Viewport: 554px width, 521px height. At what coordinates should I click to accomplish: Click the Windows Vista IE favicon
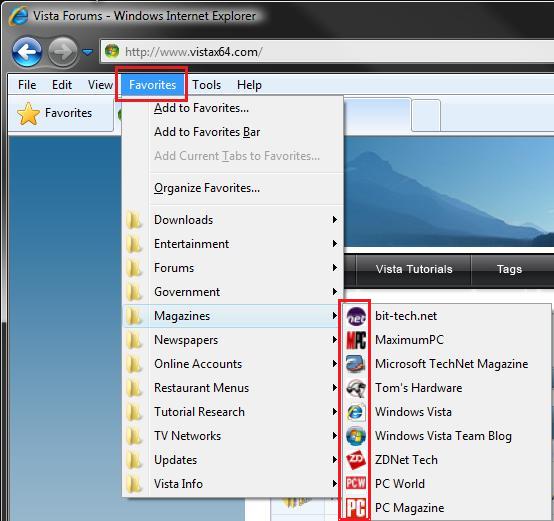click(x=356, y=412)
